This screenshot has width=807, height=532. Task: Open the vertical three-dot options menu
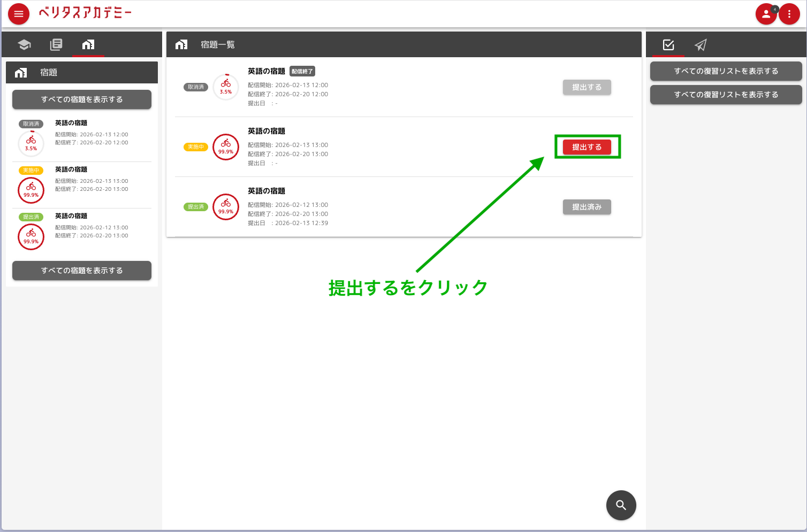click(x=789, y=14)
